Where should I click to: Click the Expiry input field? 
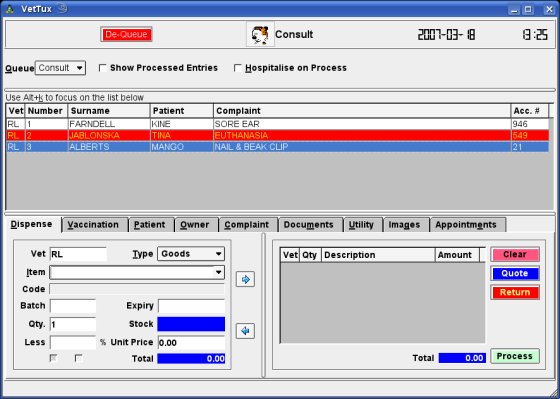[x=191, y=306]
